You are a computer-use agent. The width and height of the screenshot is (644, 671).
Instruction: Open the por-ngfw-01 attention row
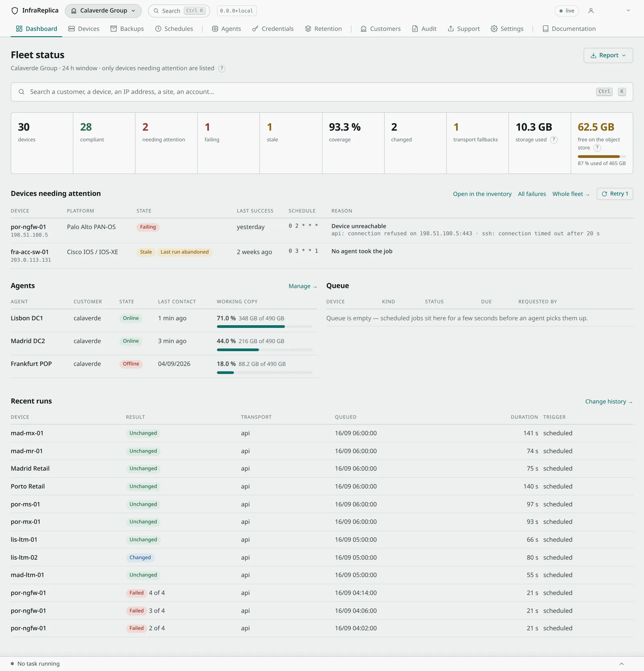click(322, 231)
